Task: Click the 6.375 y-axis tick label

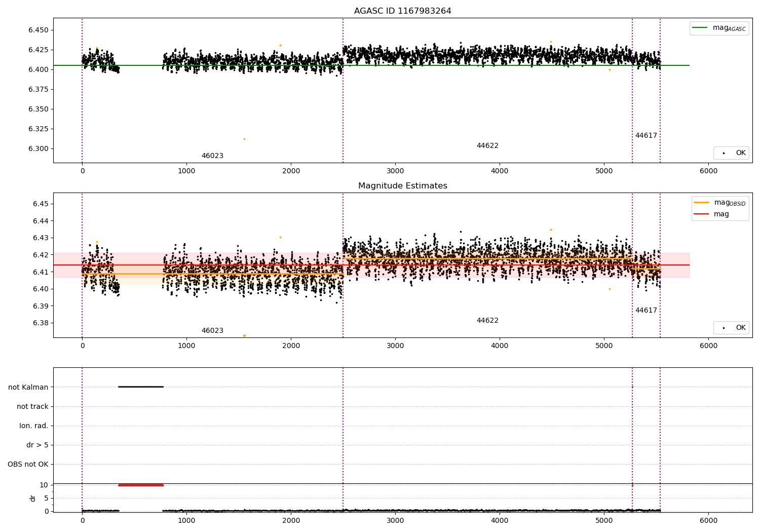Action: pyautogui.click(x=39, y=90)
